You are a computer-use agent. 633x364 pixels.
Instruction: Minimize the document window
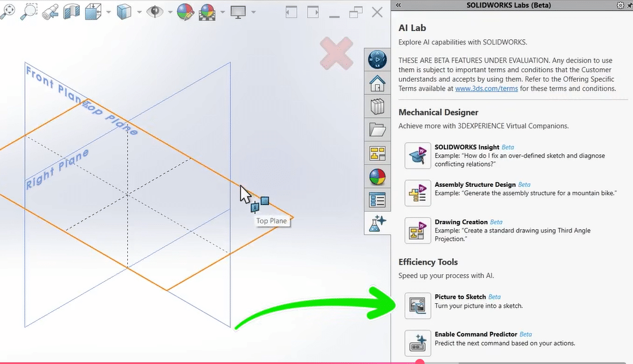click(x=334, y=16)
